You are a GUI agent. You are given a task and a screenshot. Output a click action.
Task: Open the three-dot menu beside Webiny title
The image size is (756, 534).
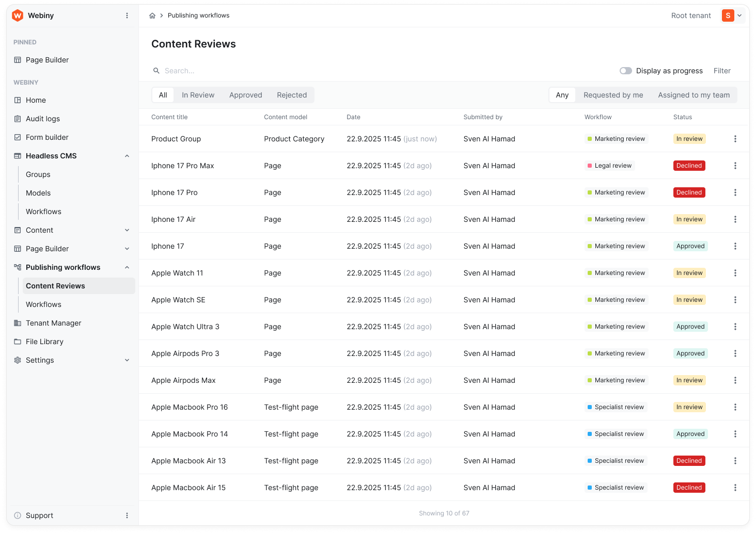pos(127,15)
